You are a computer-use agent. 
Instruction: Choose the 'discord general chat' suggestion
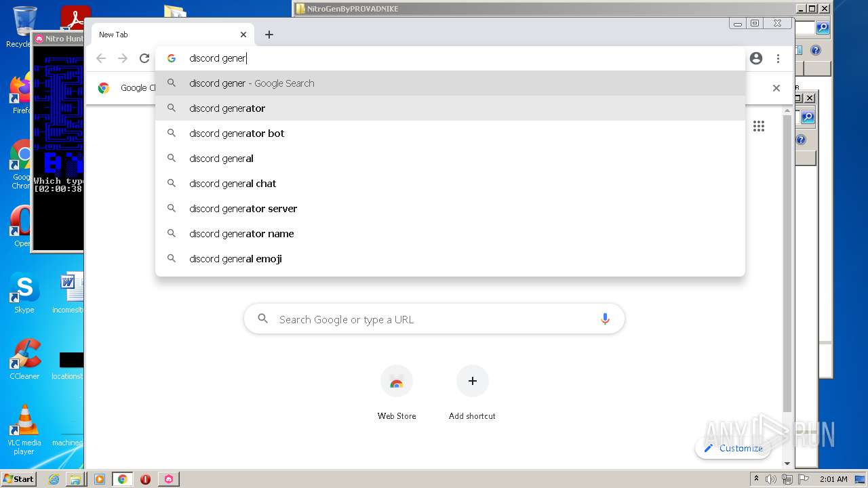click(x=450, y=184)
